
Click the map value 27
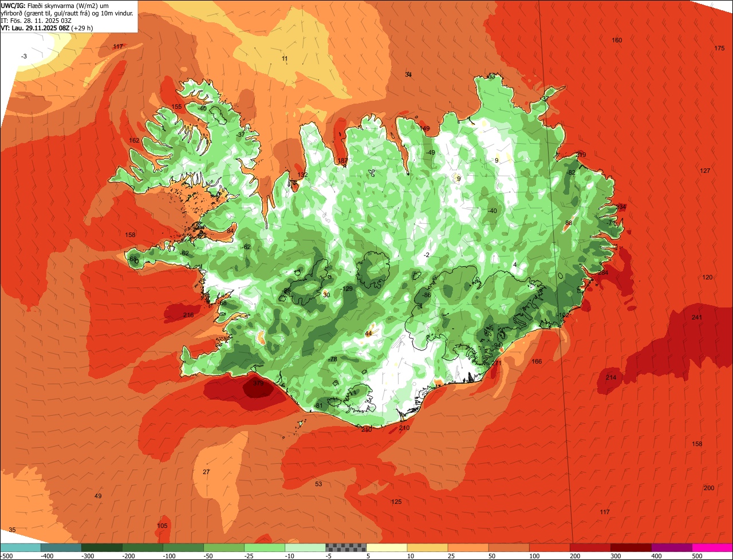(206, 472)
